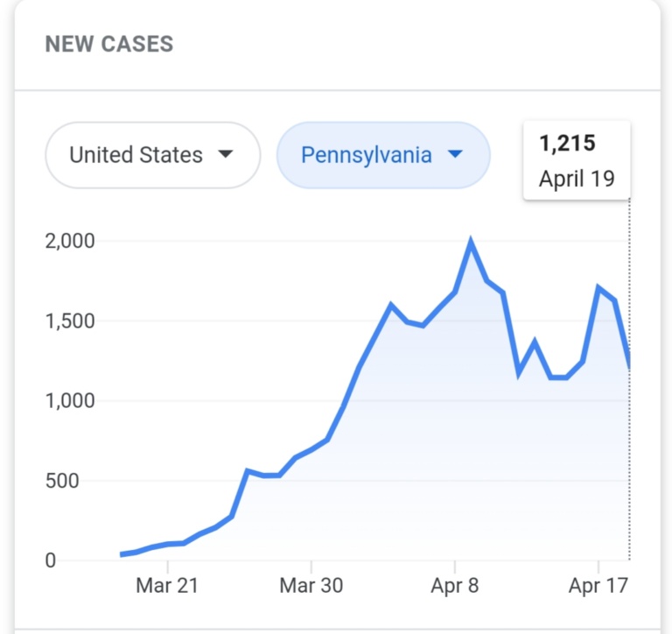Click the Mar 30 axis label
The image size is (672, 634).
tap(311, 586)
